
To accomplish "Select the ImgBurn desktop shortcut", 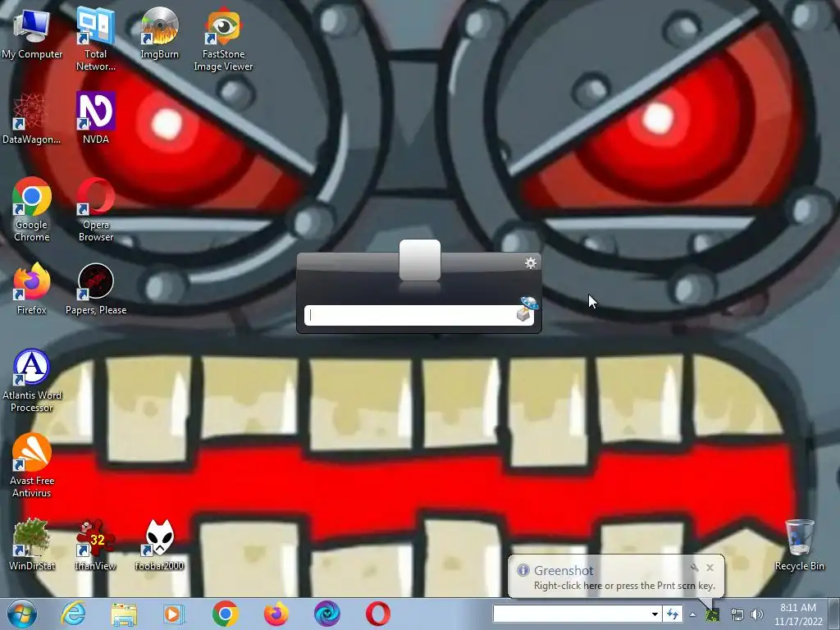I will (x=159, y=33).
